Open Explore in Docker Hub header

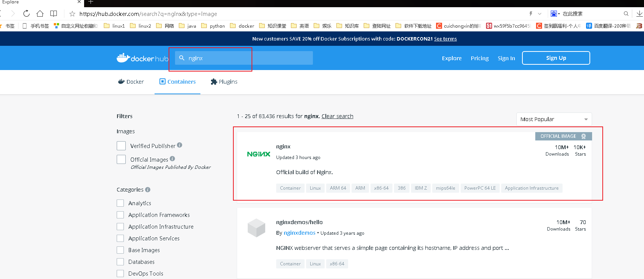click(452, 58)
